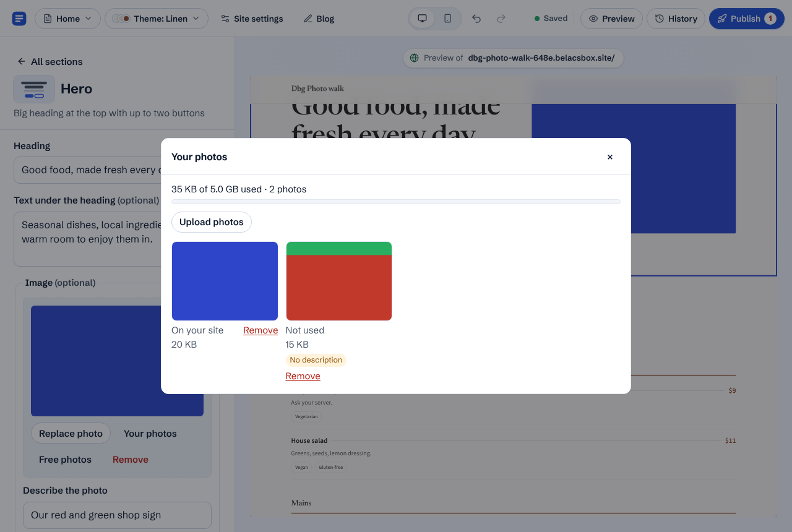Open the Blog editor
Viewport: 792px width, 532px height.
point(319,19)
